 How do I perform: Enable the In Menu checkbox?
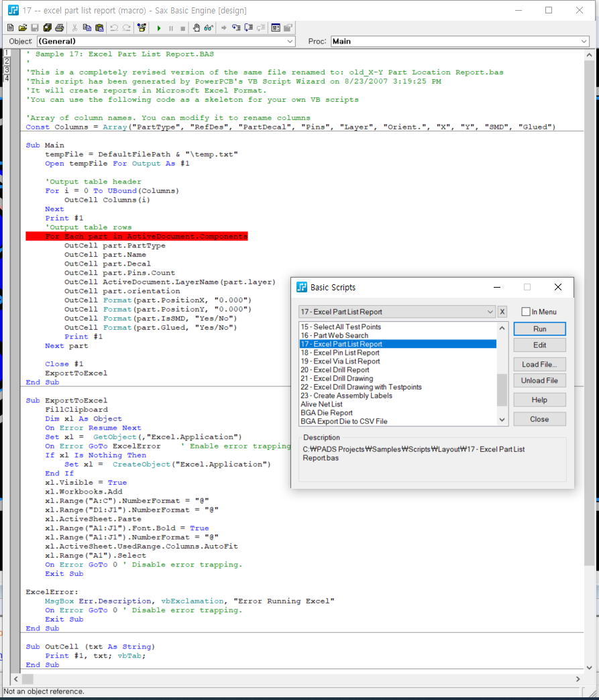click(x=526, y=312)
